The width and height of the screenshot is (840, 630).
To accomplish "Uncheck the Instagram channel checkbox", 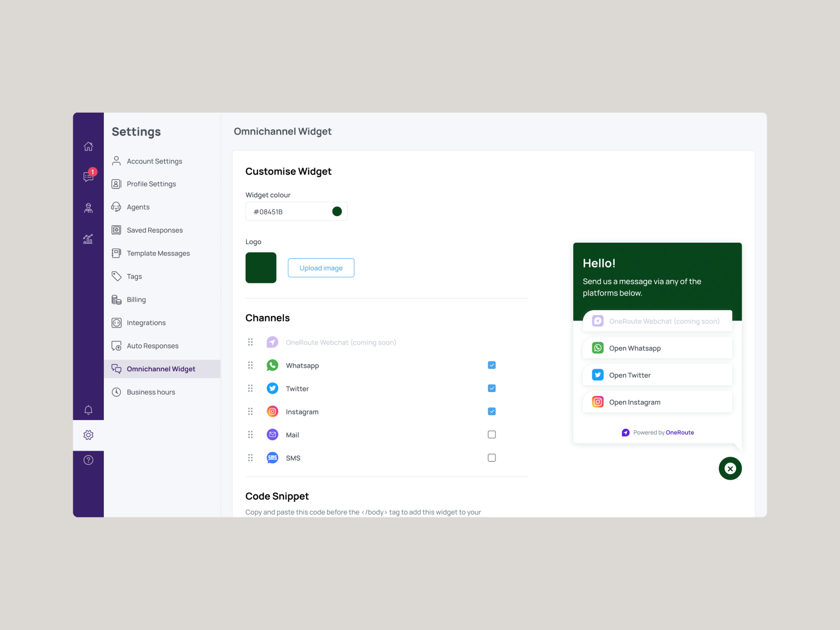I will pos(492,411).
